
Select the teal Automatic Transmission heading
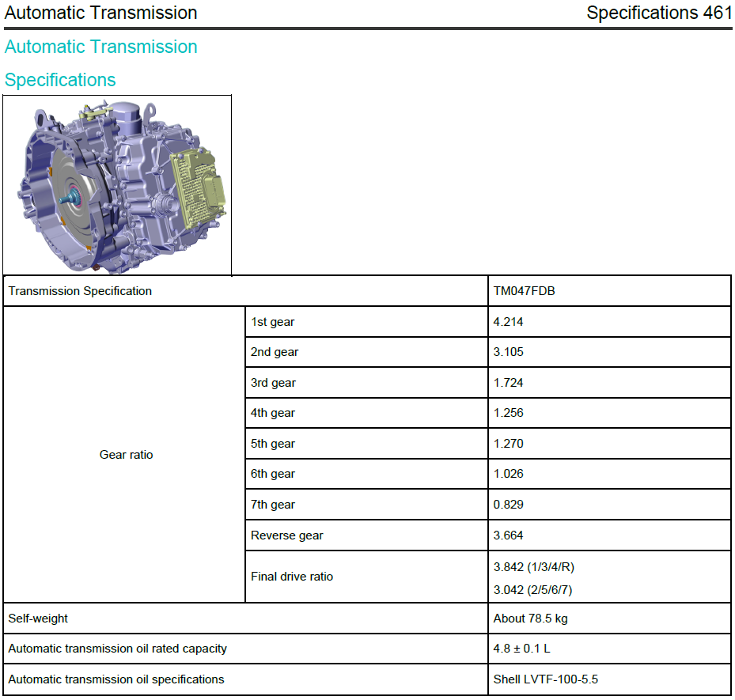pyautogui.click(x=100, y=47)
